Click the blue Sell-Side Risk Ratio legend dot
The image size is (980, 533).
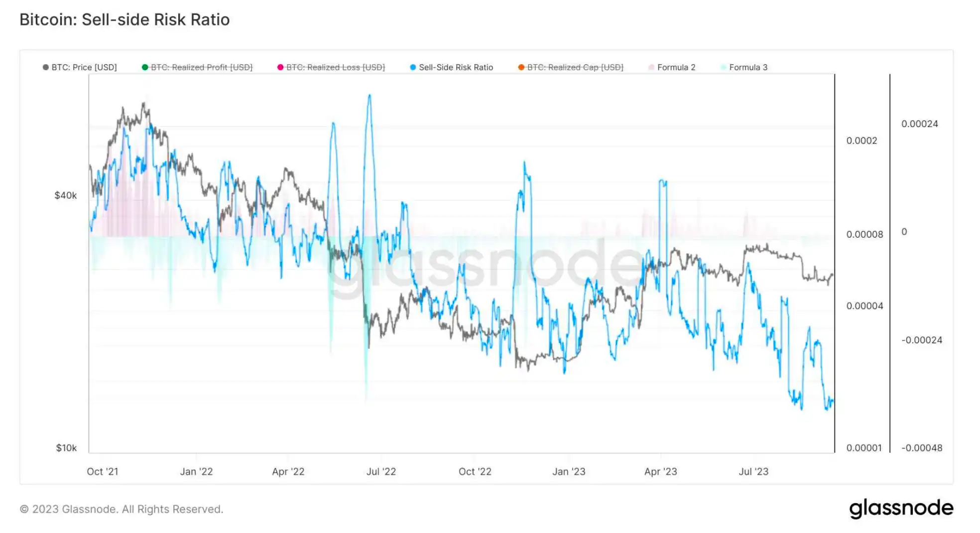click(413, 67)
